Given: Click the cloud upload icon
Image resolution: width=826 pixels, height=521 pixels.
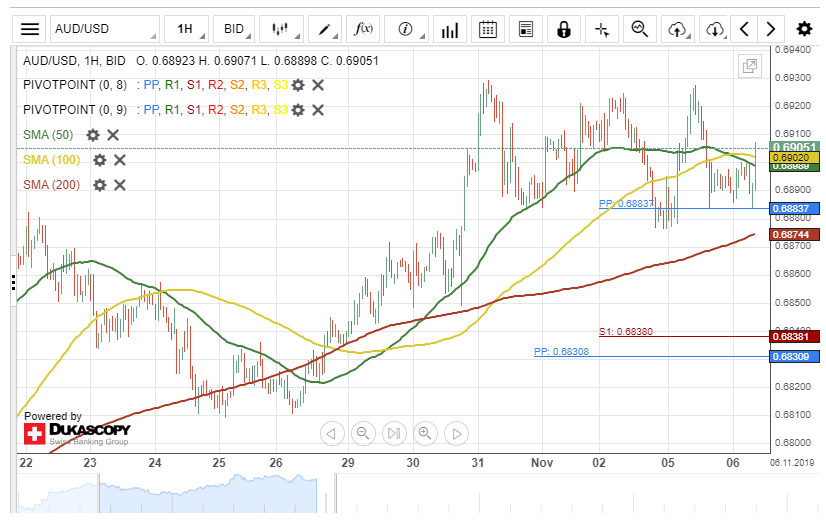Looking at the screenshot, I should coord(678,29).
